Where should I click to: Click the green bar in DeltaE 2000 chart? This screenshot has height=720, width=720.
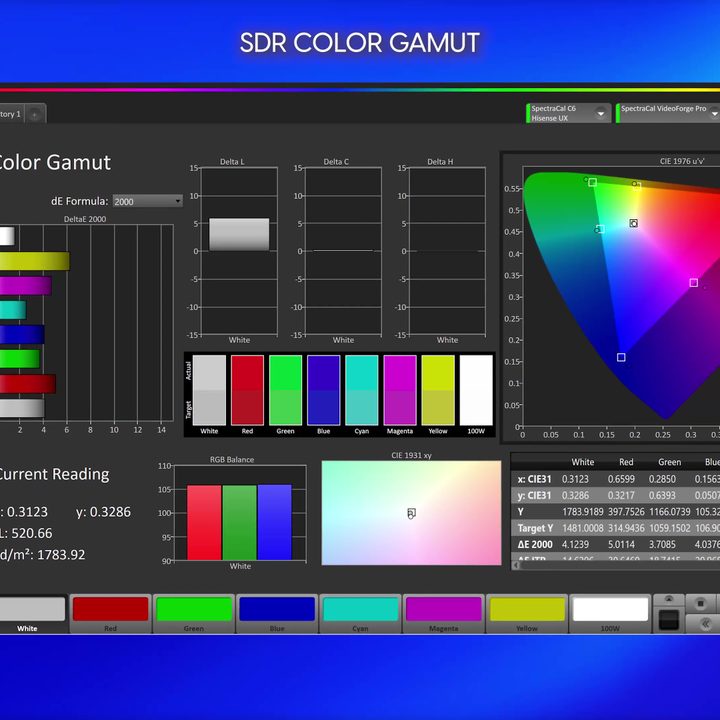pyautogui.click(x=20, y=359)
